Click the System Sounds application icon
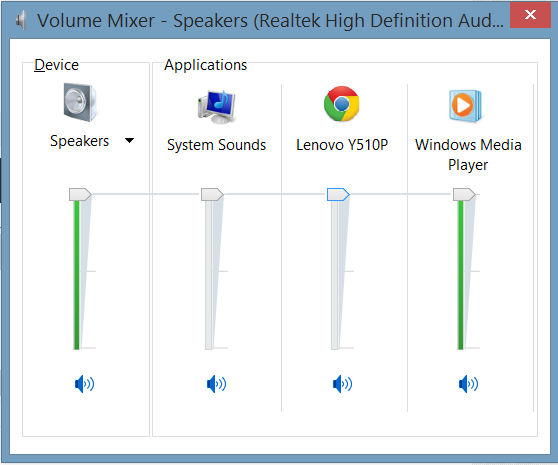This screenshot has height=465, width=558. 216,106
